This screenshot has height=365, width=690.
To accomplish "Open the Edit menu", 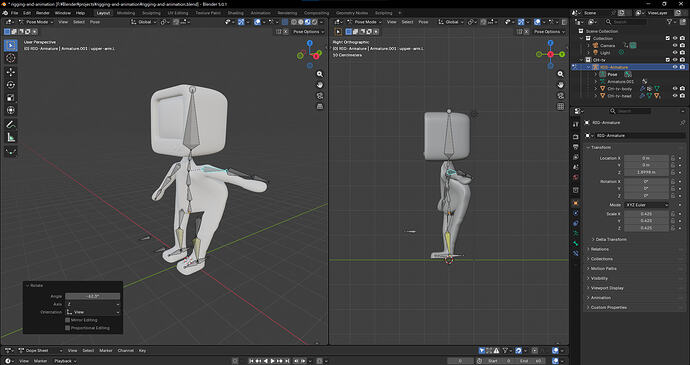I will (x=27, y=13).
